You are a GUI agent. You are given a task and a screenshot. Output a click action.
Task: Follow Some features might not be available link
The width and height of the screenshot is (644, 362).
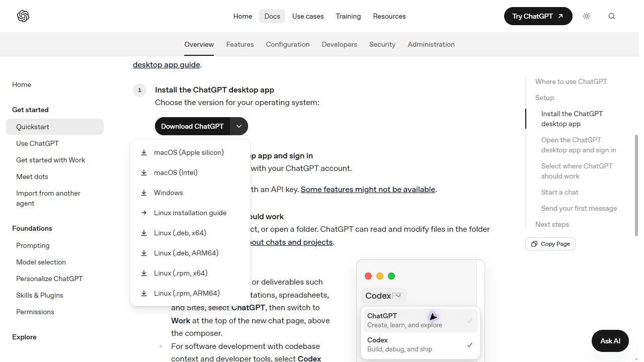[368, 190]
